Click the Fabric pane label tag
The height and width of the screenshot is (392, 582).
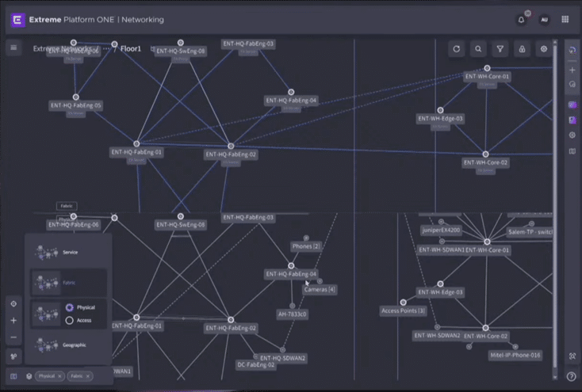point(67,206)
